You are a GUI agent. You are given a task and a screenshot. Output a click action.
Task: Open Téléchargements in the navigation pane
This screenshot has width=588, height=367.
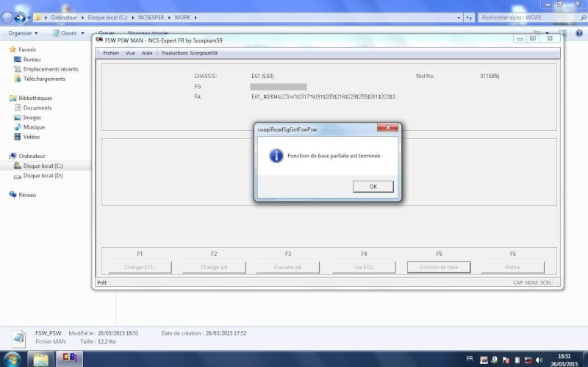pos(44,79)
